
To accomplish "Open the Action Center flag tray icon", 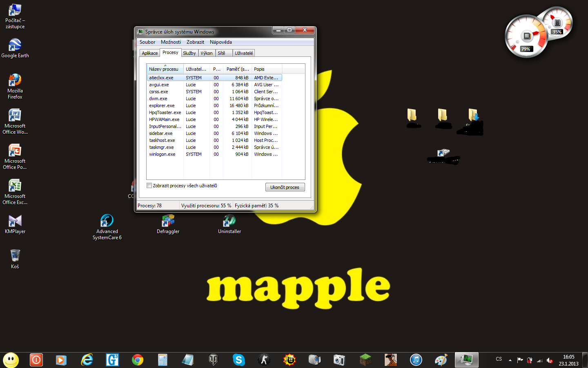I will click(520, 360).
